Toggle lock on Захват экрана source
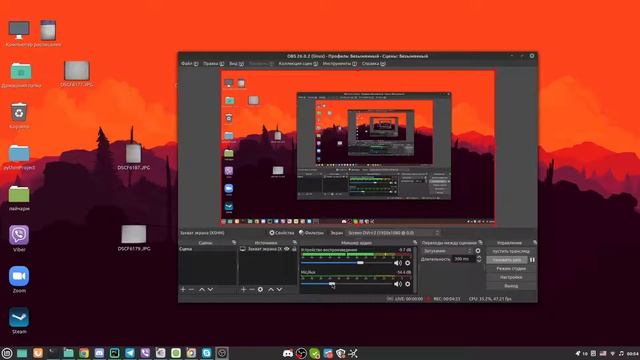Image resolution: width=640 pixels, height=360 pixels. pyautogui.click(x=294, y=249)
